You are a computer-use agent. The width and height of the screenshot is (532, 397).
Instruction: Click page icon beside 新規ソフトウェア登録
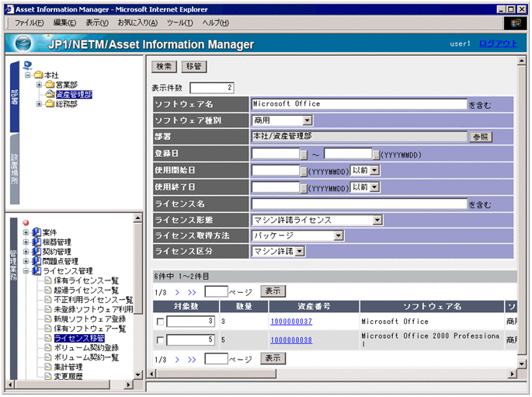pos(48,319)
